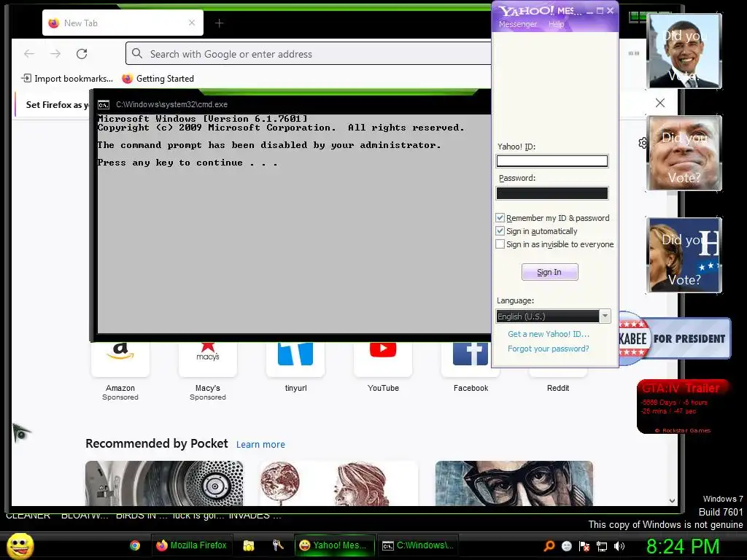Open the washing machine Pocket story
The image size is (747, 560).
coord(164,483)
